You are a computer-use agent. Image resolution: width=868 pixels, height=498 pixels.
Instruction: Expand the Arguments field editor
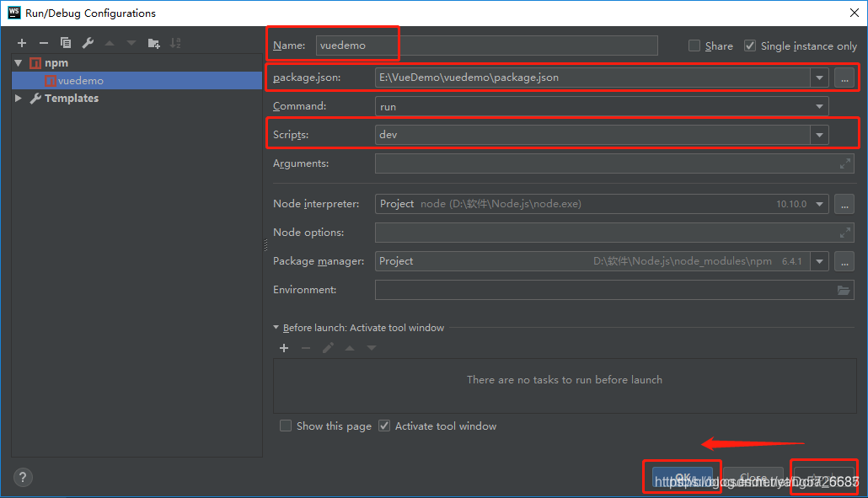(844, 163)
